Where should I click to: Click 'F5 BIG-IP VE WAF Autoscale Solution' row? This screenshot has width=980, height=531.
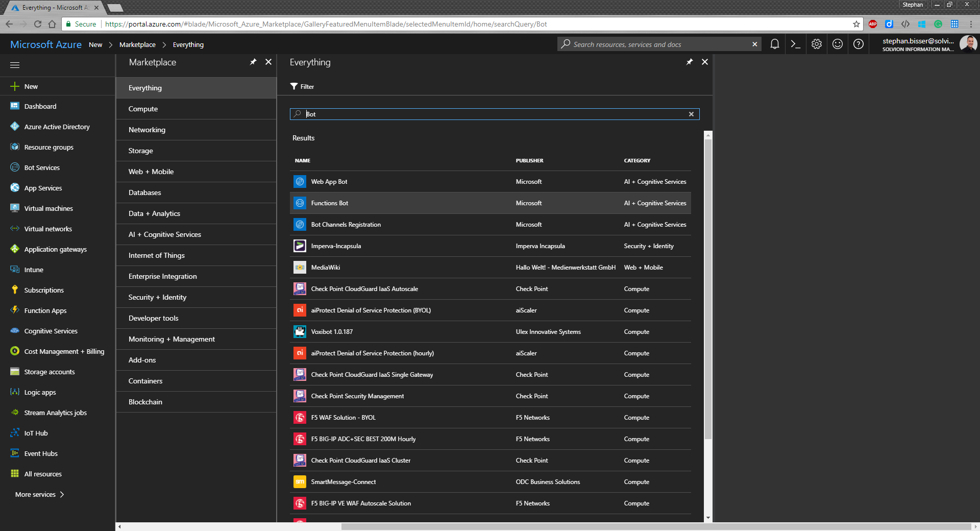click(490, 503)
